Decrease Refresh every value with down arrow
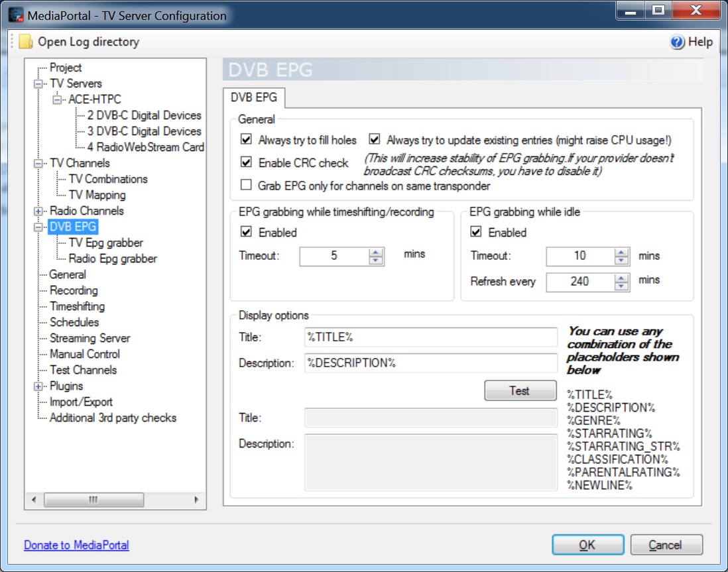This screenshot has height=572, width=728. [x=621, y=286]
